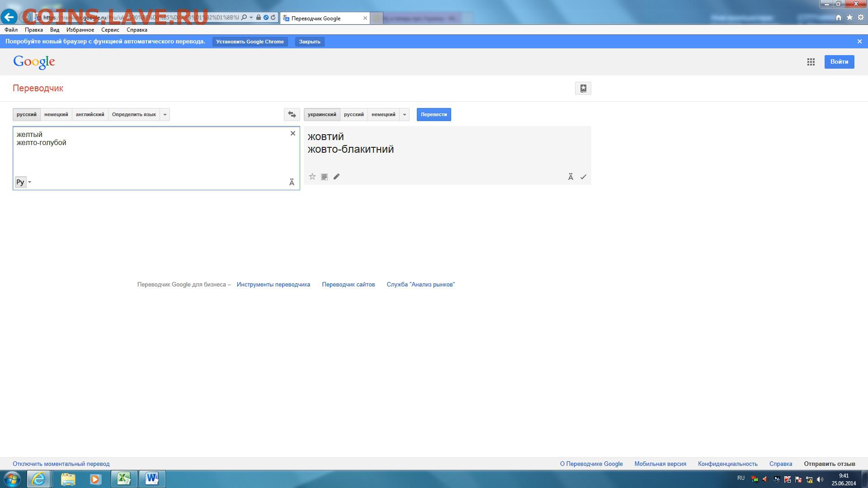Open the Вид menu
This screenshot has width=868, height=488.
click(55, 30)
